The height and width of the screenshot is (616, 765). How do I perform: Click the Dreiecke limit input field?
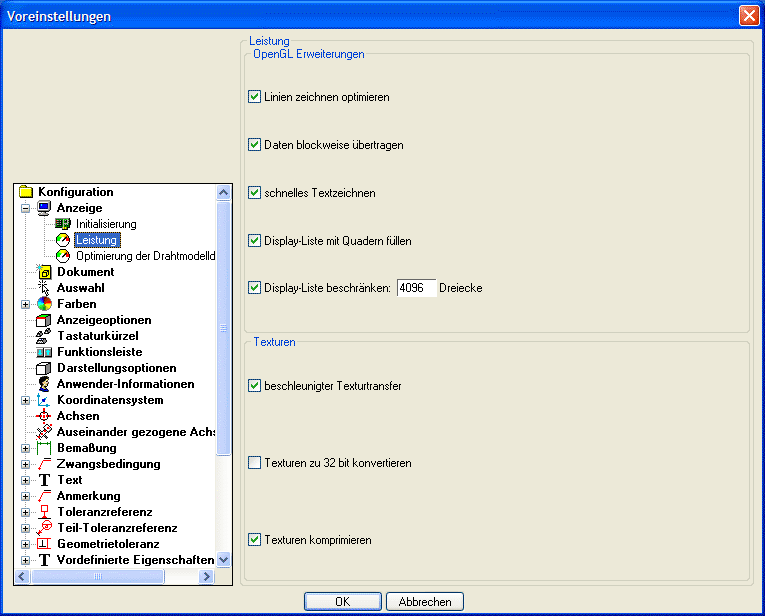pyautogui.click(x=416, y=288)
